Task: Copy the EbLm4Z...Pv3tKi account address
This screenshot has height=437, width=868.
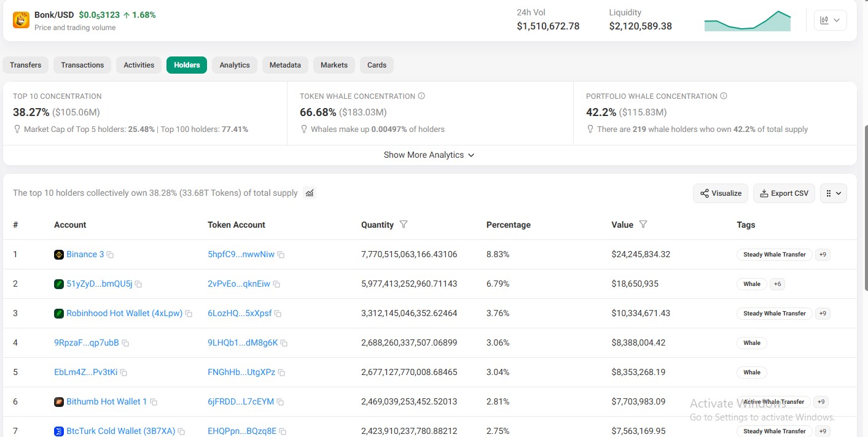Action: point(123,373)
